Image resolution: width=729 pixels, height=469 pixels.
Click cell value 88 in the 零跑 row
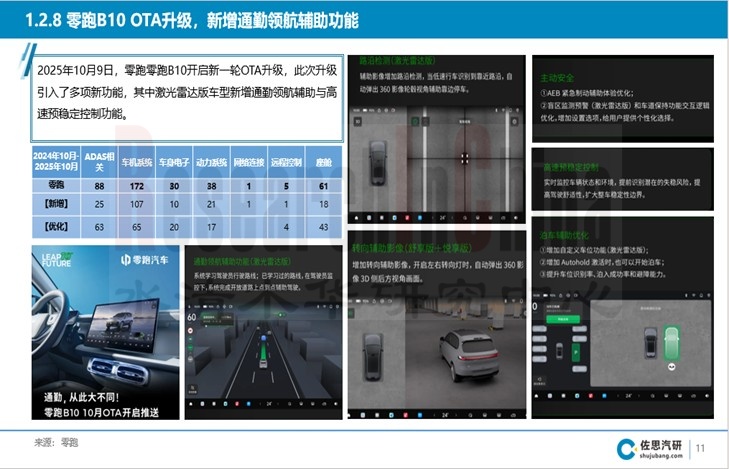pyautogui.click(x=99, y=186)
